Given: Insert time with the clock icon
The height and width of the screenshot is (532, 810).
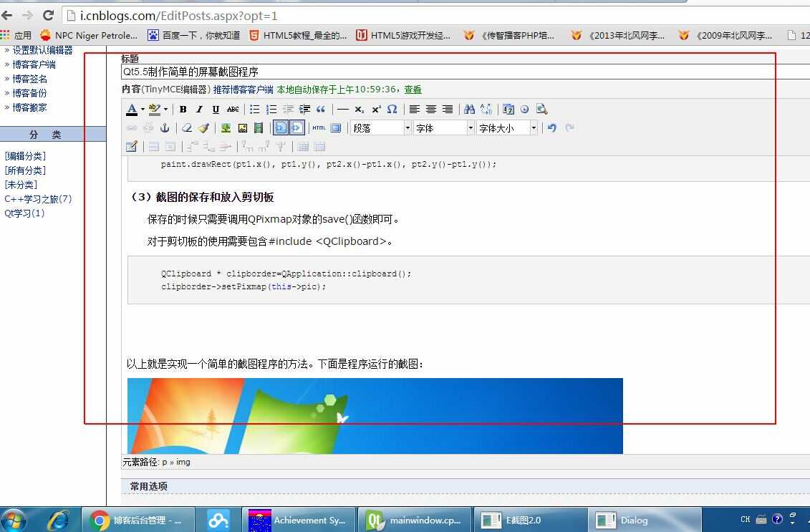Looking at the screenshot, I should click(524, 109).
